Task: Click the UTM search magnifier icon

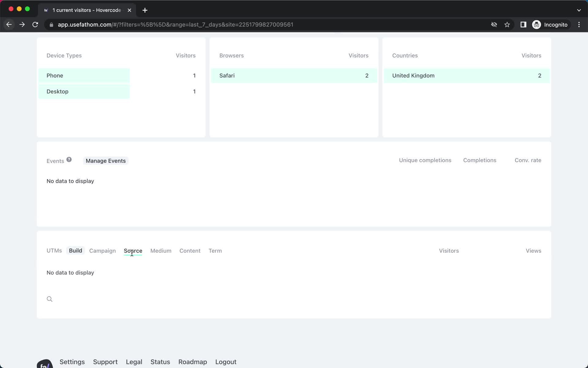Action: click(x=50, y=299)
